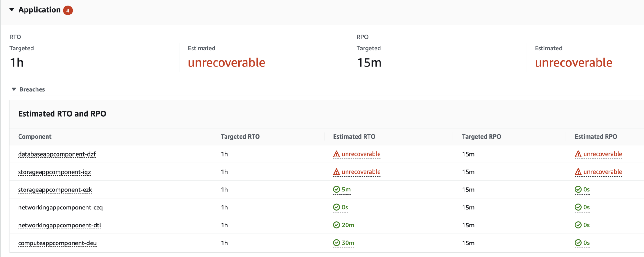Click warning icon in storageappcomponent-iqz Estimated RTO
The image size is (644, 257).
tap(336, 172)
